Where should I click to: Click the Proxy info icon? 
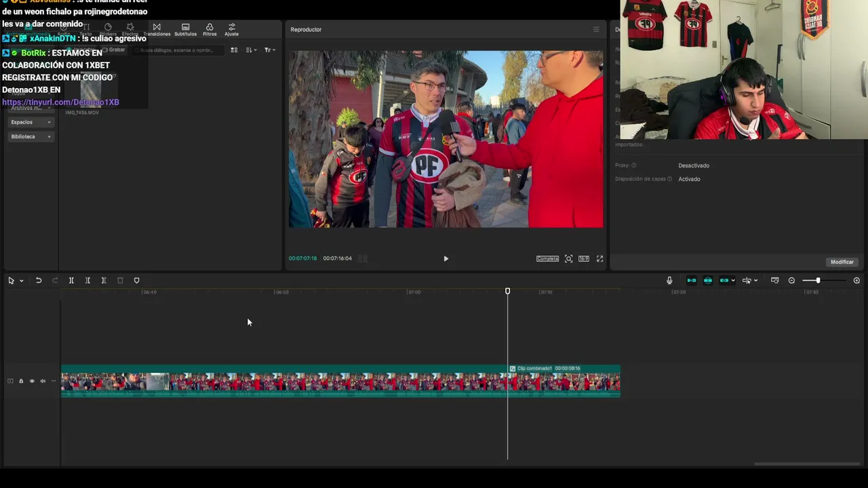pyautogui.click(x=634, y=165)
